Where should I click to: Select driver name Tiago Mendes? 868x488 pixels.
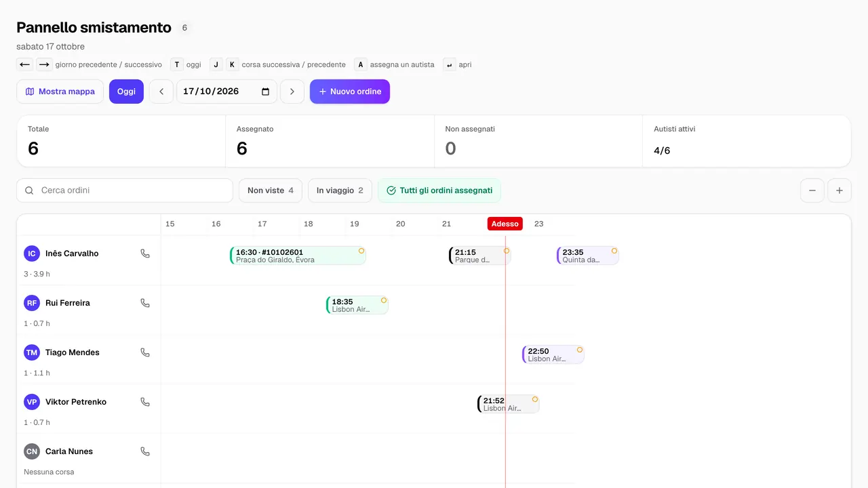click(x=73, y=352)
